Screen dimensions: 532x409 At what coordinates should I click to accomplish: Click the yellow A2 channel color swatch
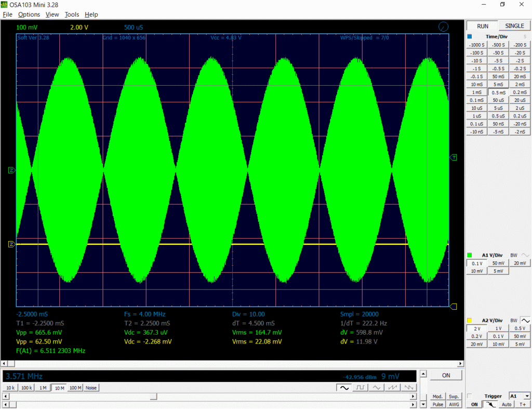coord(470,321)
